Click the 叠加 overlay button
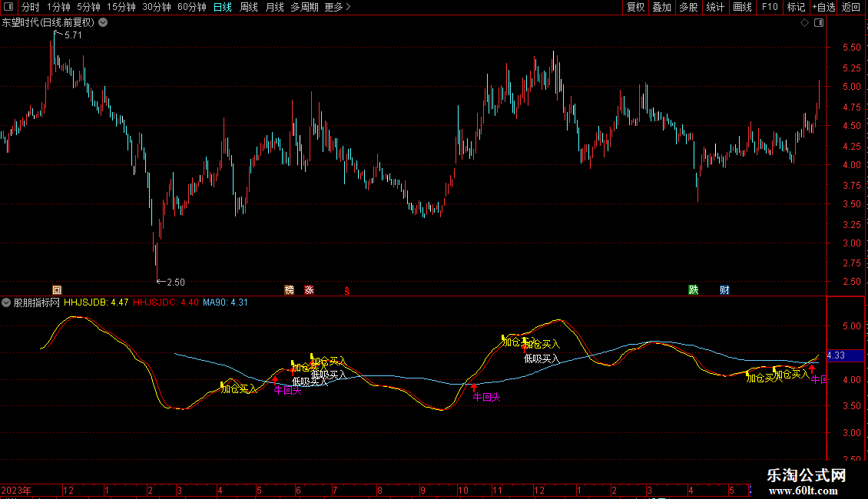 (x=661, y=7)
